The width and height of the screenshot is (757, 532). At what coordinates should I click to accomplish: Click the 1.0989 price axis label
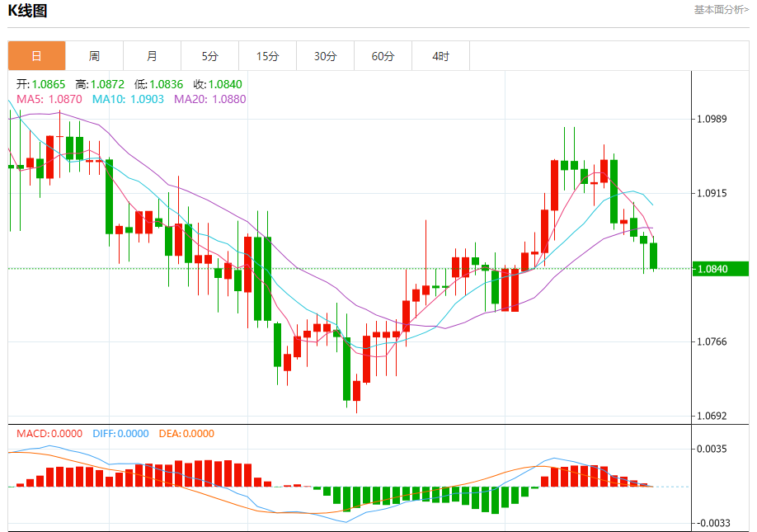pos(712,120)
